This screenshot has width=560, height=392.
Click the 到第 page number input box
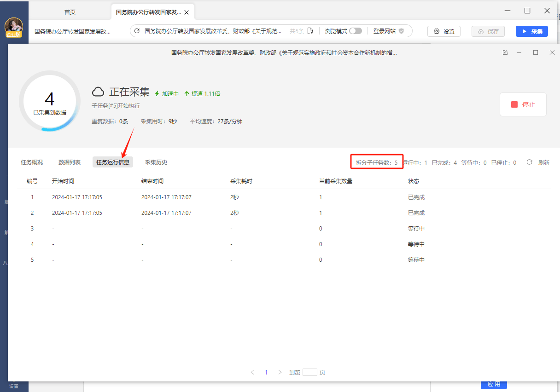[310, 373]
